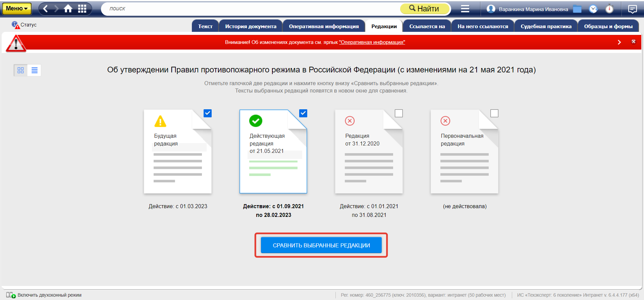Screen dimensions: 644x300
Task: Check the Редакция от 31.12.2020 checkbox
Action: click(399, 113)
